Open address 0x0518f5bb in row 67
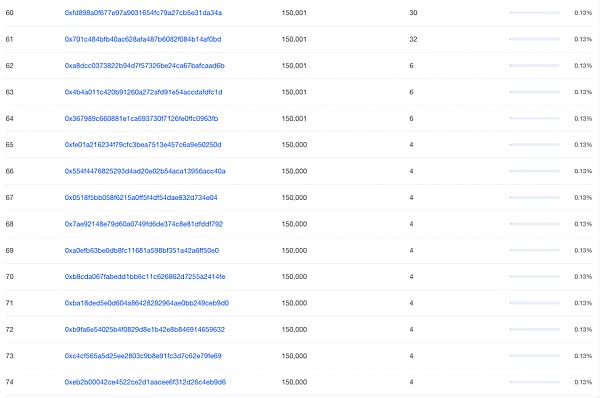 141,197
